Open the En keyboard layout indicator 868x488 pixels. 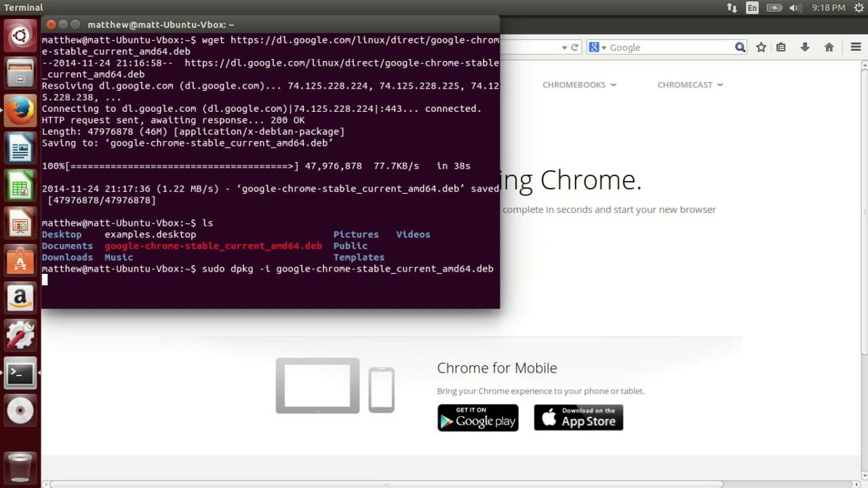click(752, 7)
